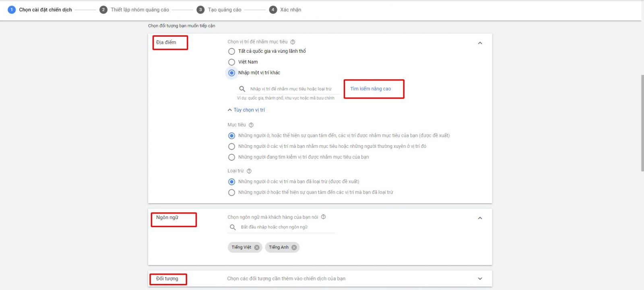This screenshot has height=290, width=644.
Task: Click the 'Đối tượng' section heading
Action: [167, 279]
